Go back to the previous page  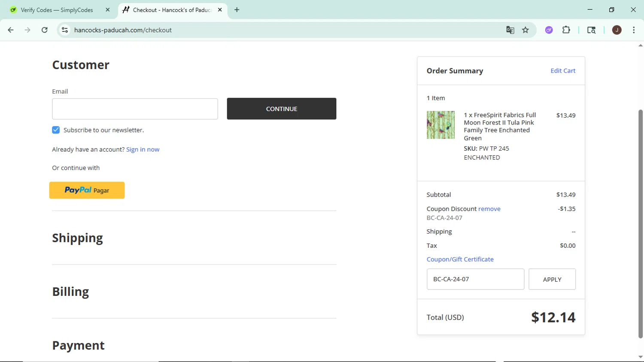(11, 30)
